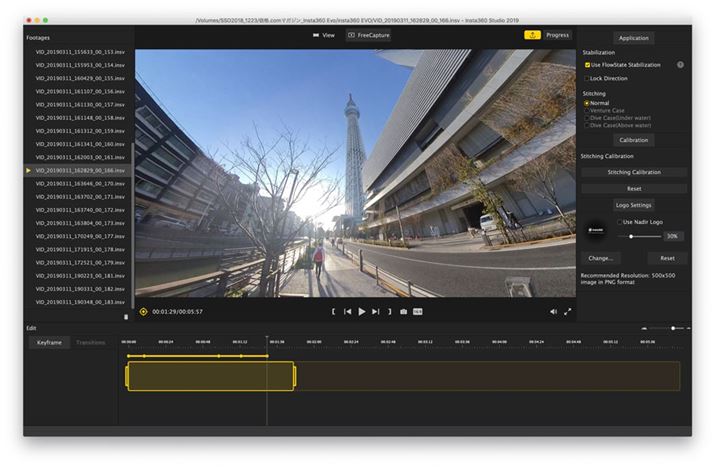This screenshot has width=715, height=467.
Task: Toggle Use FlowState Stabilization checkbox
Action: tap(587, 64)
